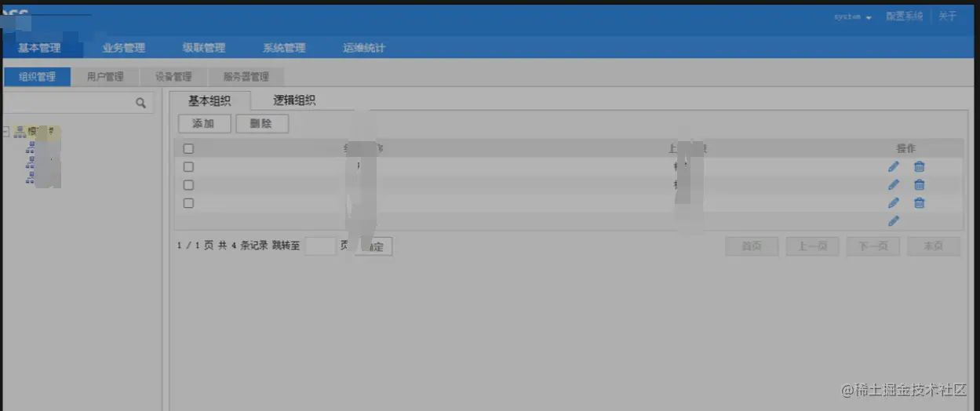Collapse the root node of the organization tree

[6, 132]
